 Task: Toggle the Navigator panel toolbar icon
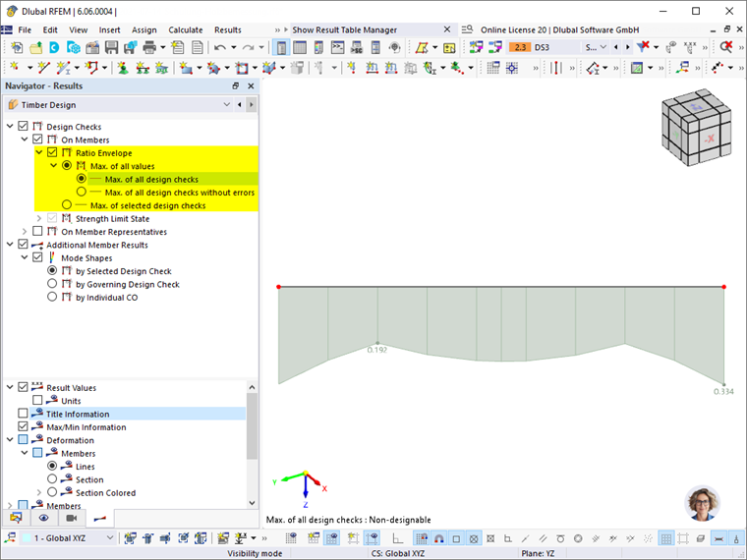[281, 47]
